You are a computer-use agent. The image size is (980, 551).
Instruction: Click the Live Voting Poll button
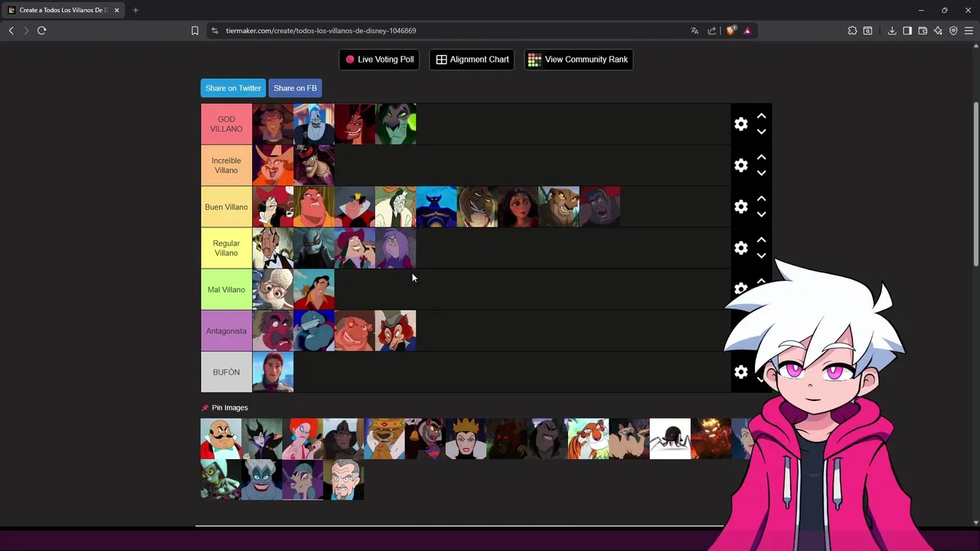(379, 60)
